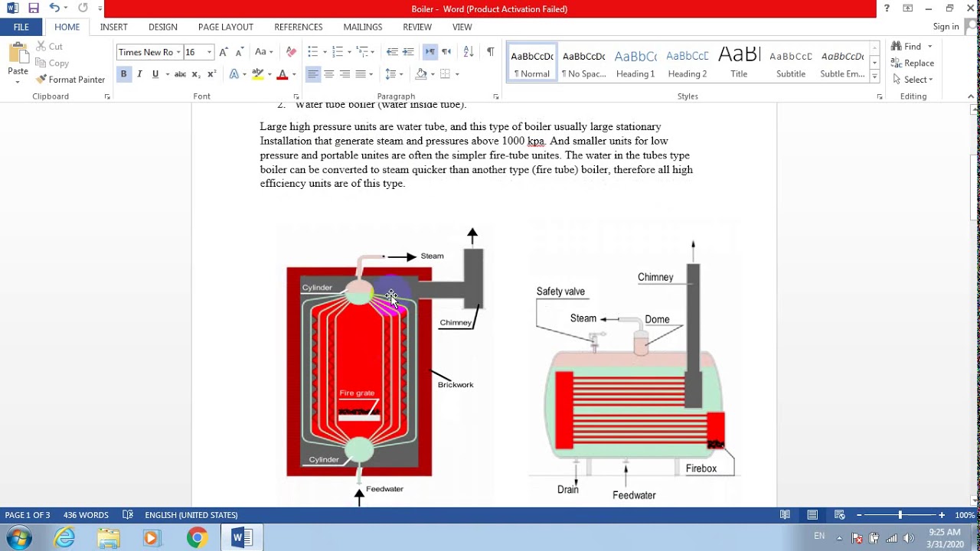980x551 pixels.
Task: Toggle Italic formatting
Action: (139, 74)
